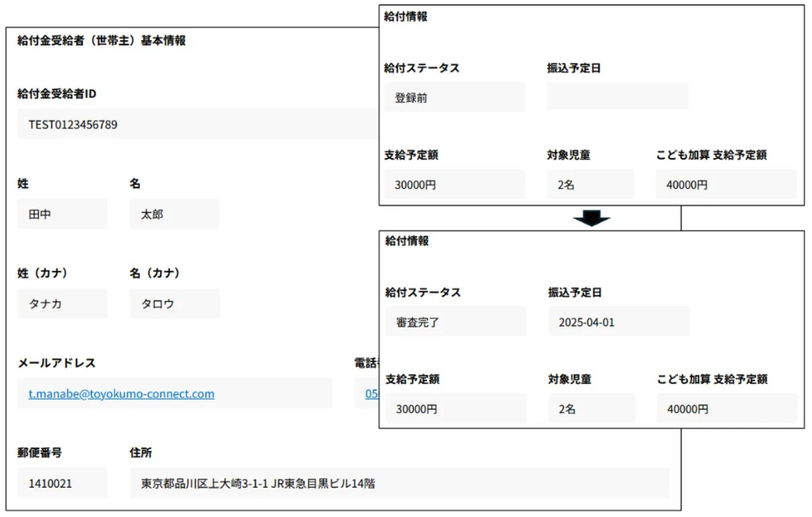Select 対象児童 2名 in the lower panel

[591, 409]
